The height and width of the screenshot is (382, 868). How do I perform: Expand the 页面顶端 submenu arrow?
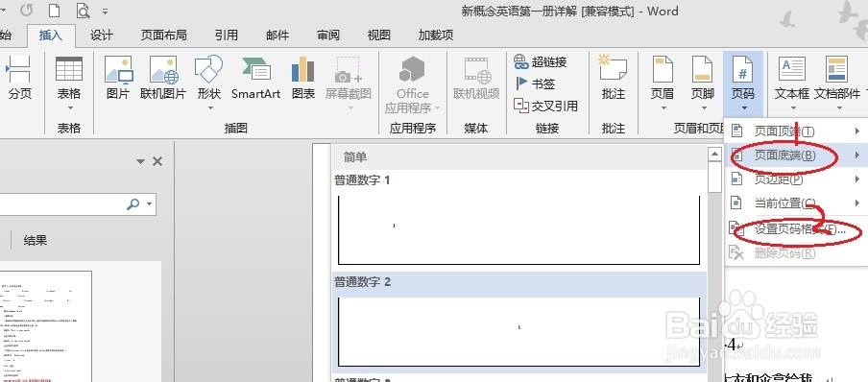tap(856, 131)
